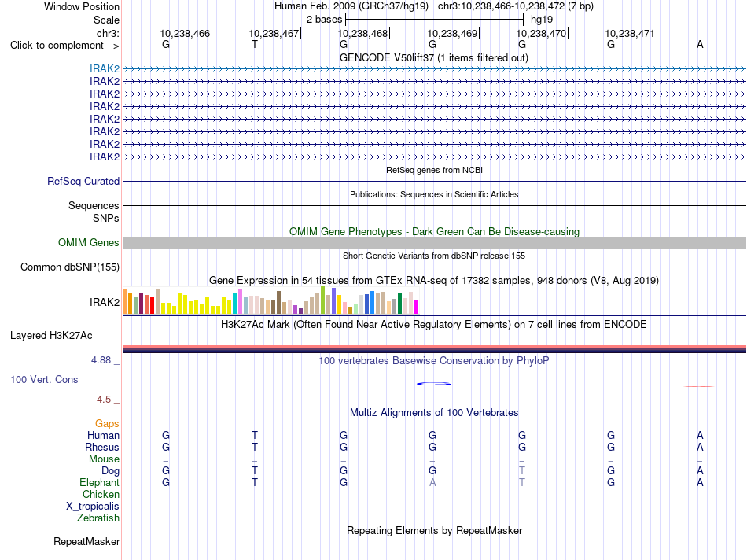Image resolution: width=747 pixels, height=560 pixels.
Task: Click position label 10,238,469
Action: point(452,33)
